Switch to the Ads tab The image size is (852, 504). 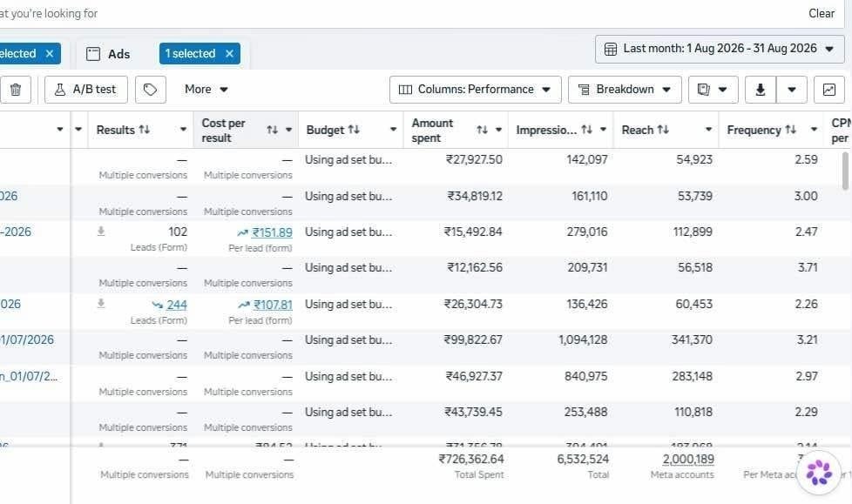coord(108,54)
